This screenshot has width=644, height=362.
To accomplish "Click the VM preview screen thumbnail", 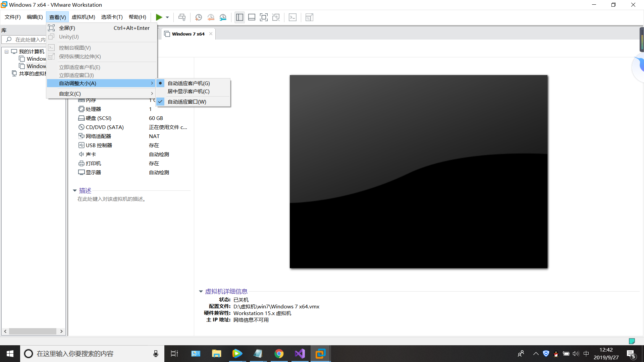I will [x=419, y=172].
